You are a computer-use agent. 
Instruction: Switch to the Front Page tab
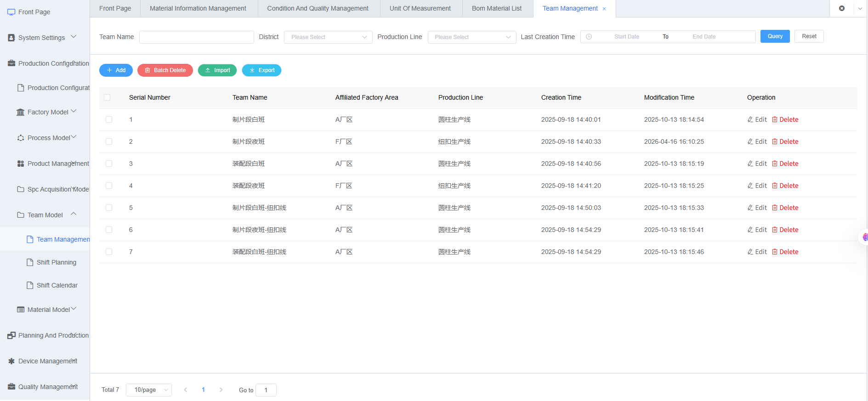click(x=115, y=8)
